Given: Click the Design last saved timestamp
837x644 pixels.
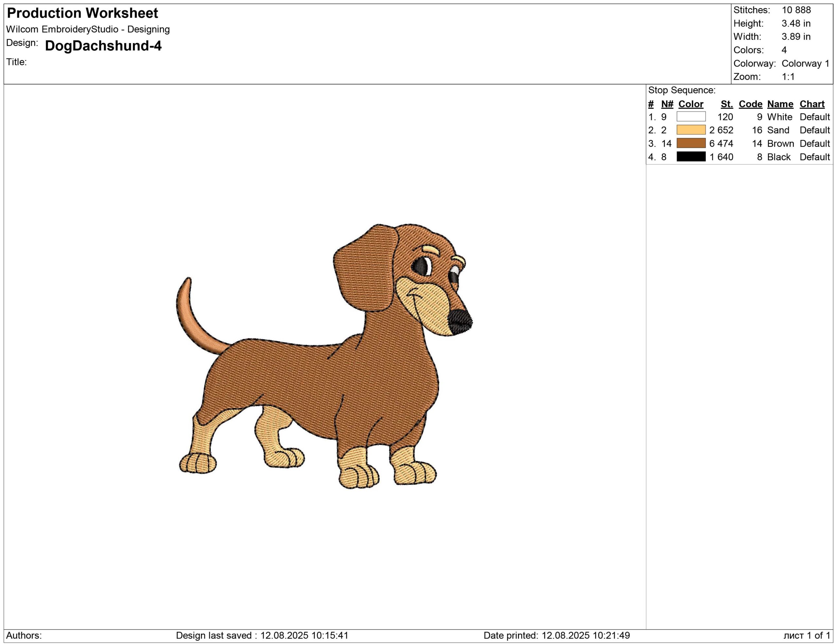Looking at the screenshot, I should tap(262, 636).
